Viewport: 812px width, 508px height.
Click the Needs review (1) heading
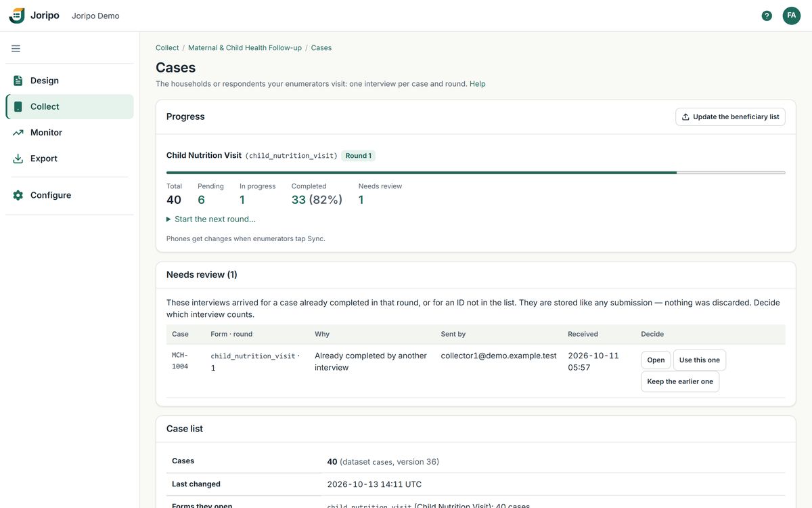tap(202, 274)
